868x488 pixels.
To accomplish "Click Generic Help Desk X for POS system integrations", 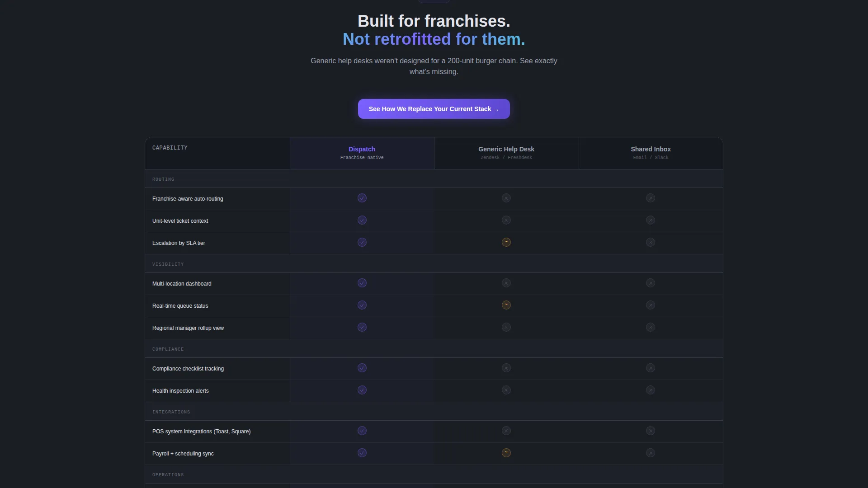I will click(506, 431).
